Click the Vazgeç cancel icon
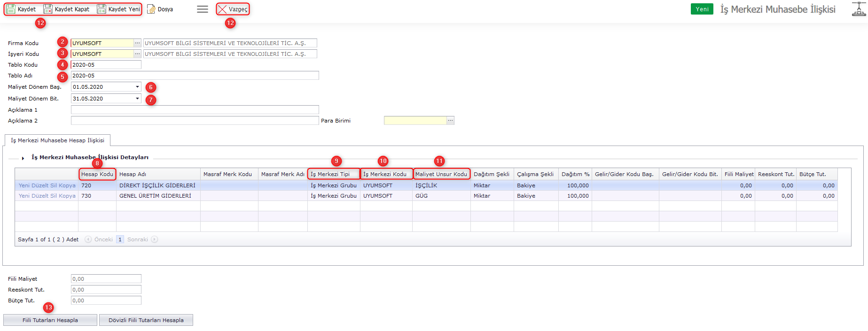Screen dimensions: 868x331 tap(222, 9)
